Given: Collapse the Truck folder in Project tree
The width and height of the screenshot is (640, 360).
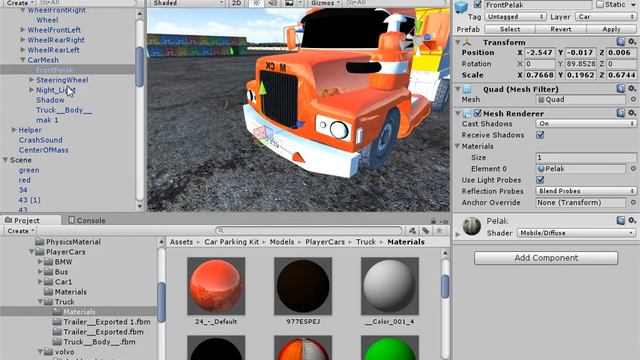Looking at the screenshot, I should [40, 302].
